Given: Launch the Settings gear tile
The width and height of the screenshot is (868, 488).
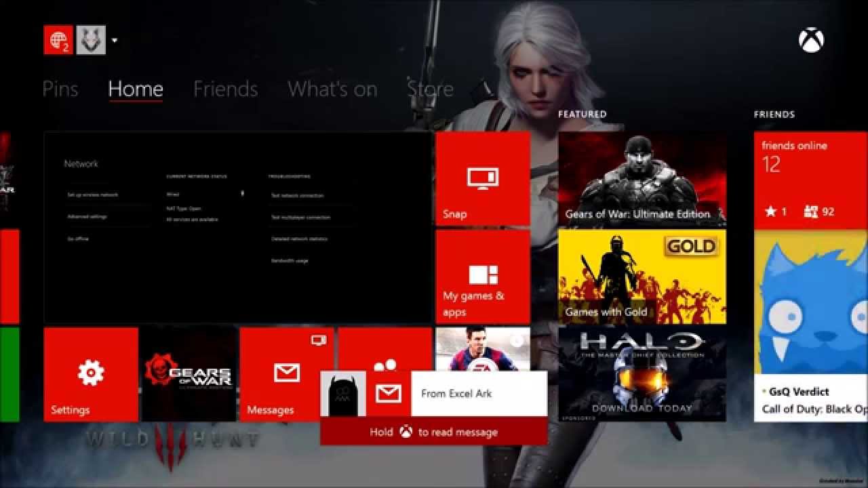Looking at the screenshot, I should pyautogui.click(x=91, y=374).
